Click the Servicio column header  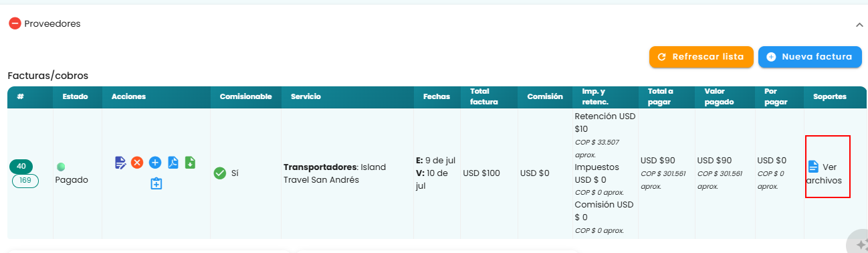(306, 97)
